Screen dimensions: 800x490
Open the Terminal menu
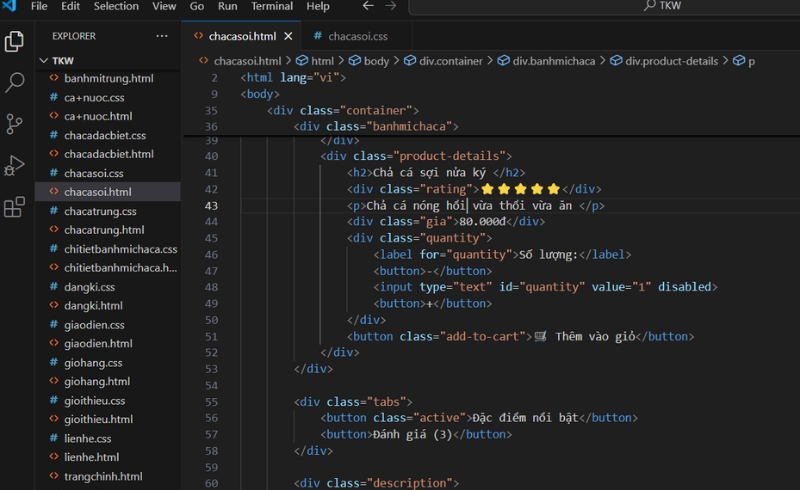272,6
